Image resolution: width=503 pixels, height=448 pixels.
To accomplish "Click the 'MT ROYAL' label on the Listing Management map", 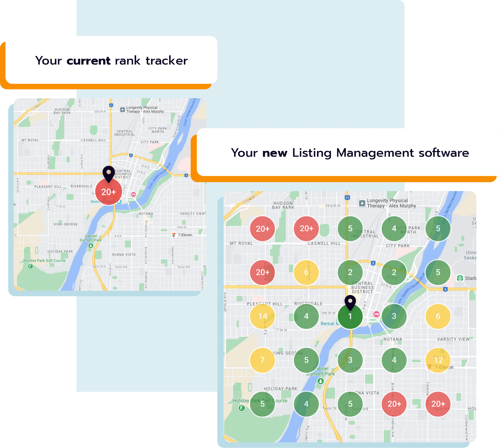I will 241,243.
